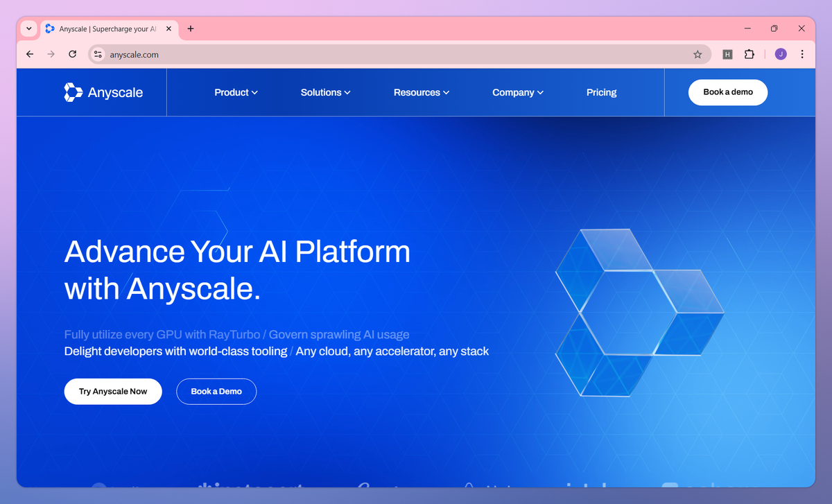This screenshot has height=504, width=832.
Task: Click the text 'Govern sprawling AI usage'
Action: (339, 335)
